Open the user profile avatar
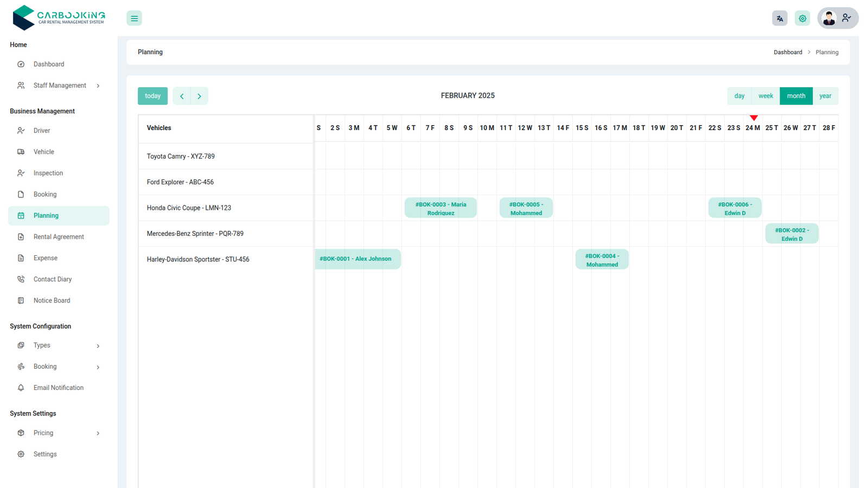868x488 pixels. point(828,18)
